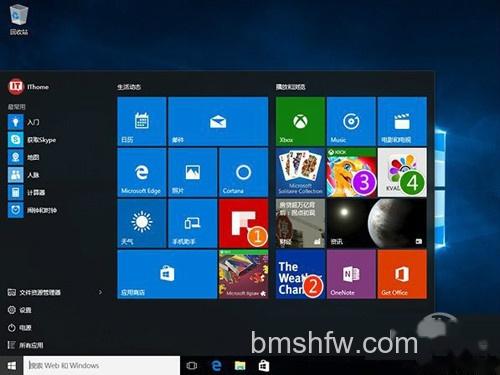Launch Edge from the taskbar

[x=216, y=366]
